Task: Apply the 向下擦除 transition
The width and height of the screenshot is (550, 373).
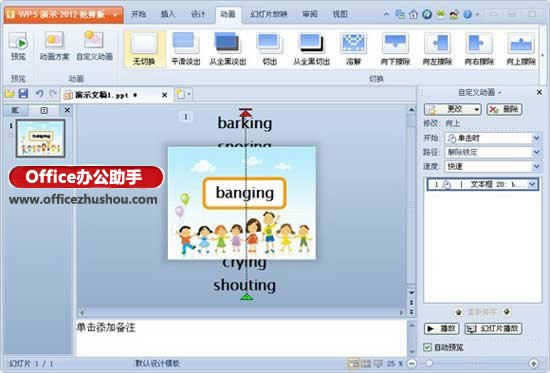Action: point(395,49)
